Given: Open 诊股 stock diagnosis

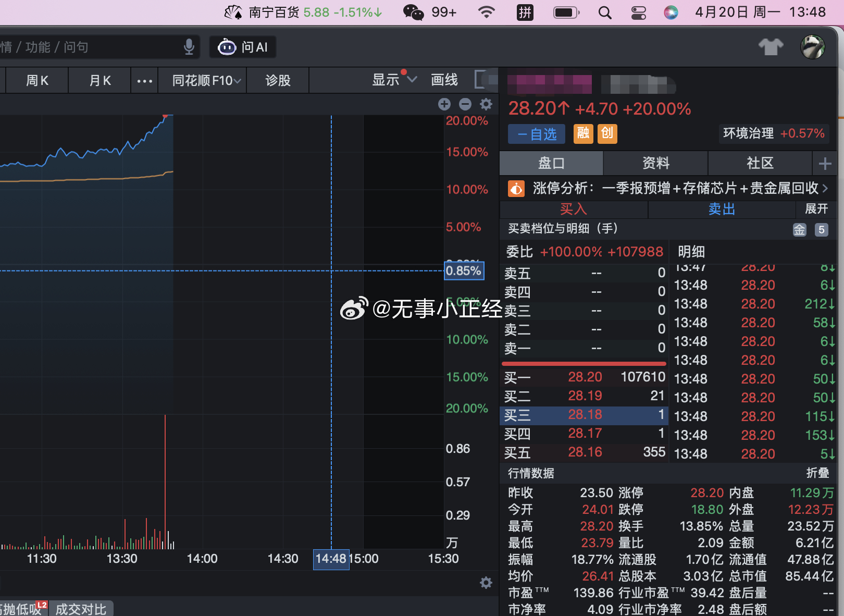Looking at the screenshot, I should click(x=278, y=80).
